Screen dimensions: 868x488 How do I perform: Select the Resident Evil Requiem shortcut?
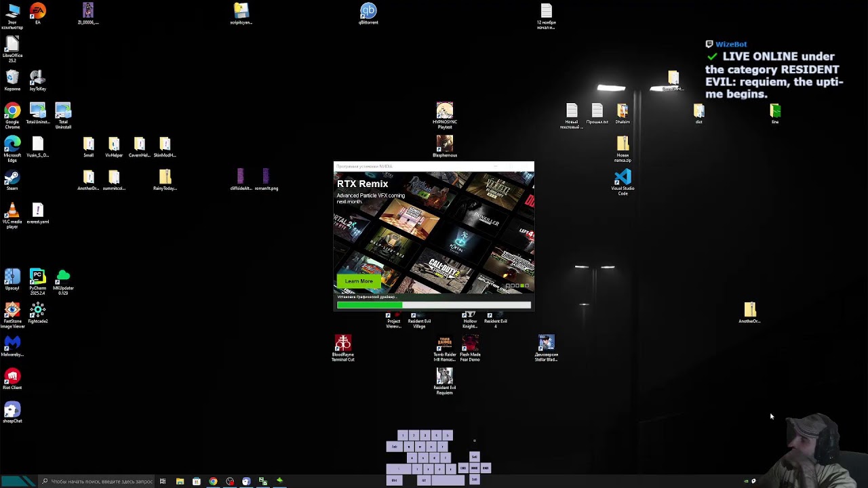pyautogui.click(x=445, y=382)
